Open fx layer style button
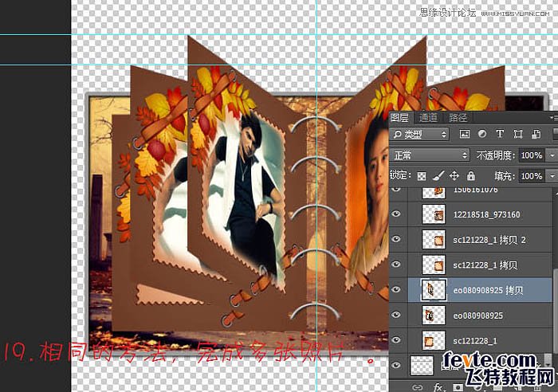This screenshot has width=558, height=392. [438, 387]
